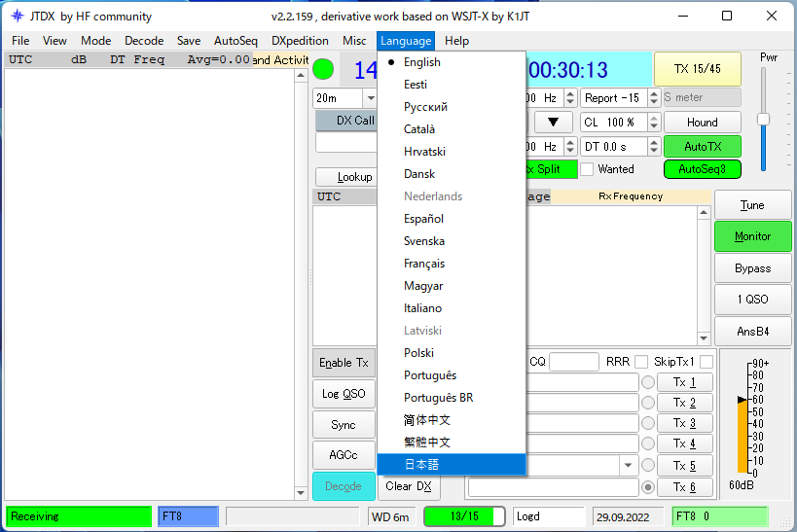Click the TX 15/45 button

(x=698, y=69)
